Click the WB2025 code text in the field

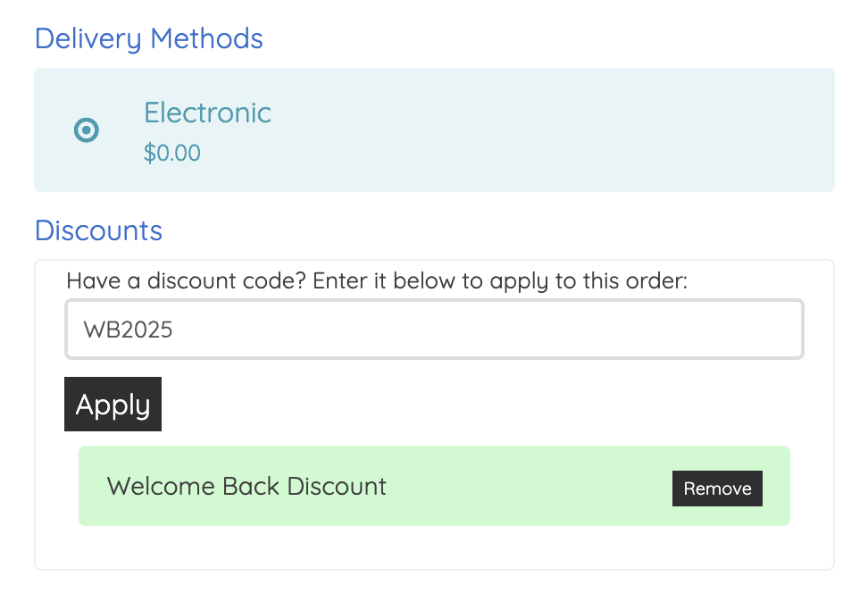pyautogui.click(x=128, y=330)
